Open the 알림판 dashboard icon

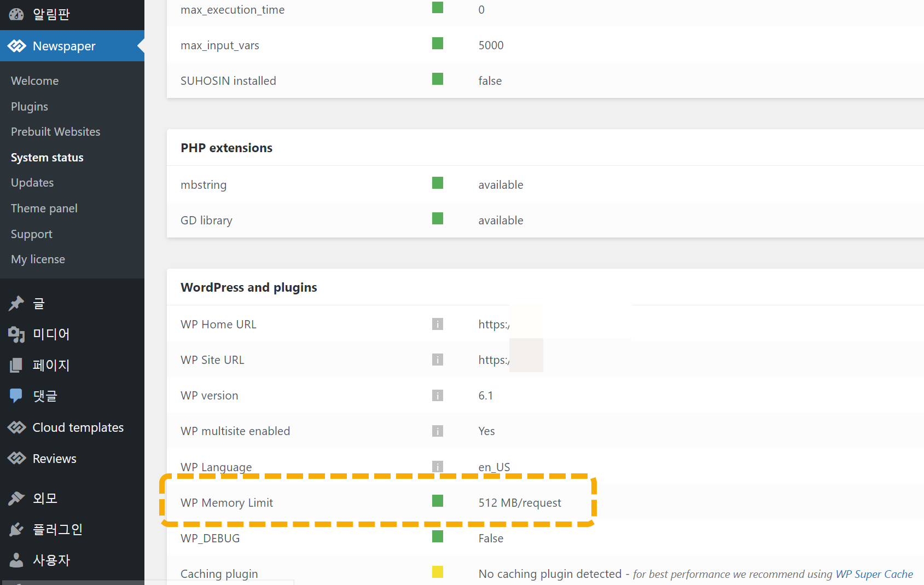[16, 14]
